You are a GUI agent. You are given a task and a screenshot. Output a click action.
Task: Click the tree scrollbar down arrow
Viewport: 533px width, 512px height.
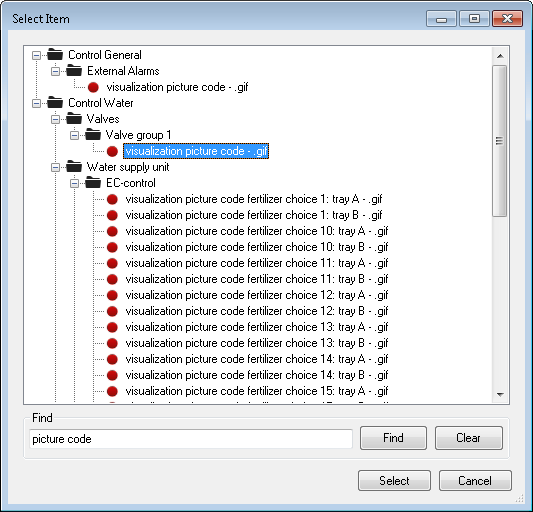point(500,395)
